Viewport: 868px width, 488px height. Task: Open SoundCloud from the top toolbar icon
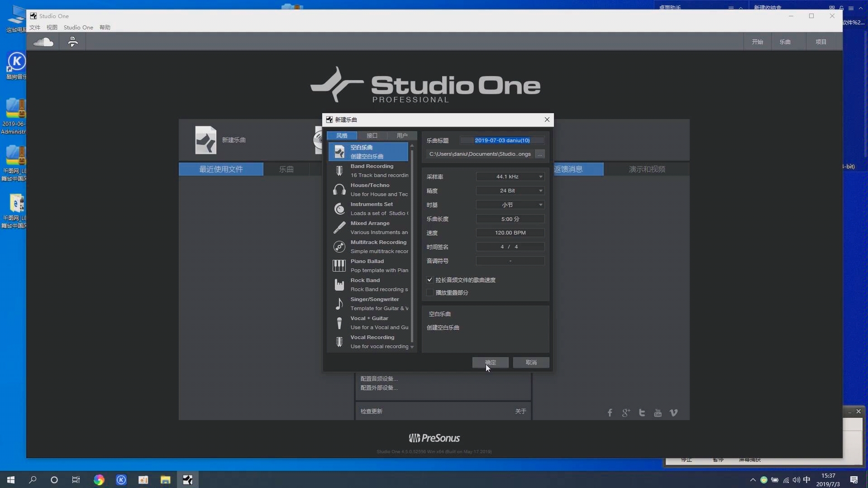(x=43, y=41)
